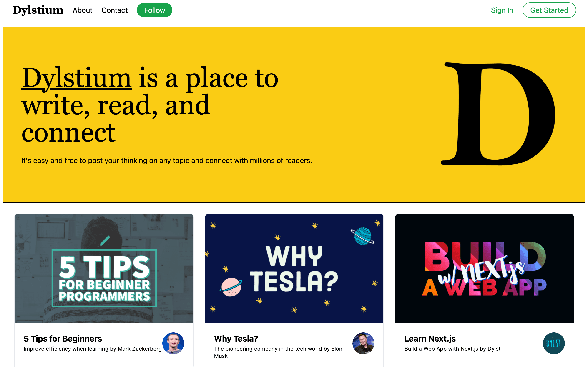Click the 5 Tips for Beginners title
Viewport: 588px width, 367px height.
coord(63,338)
